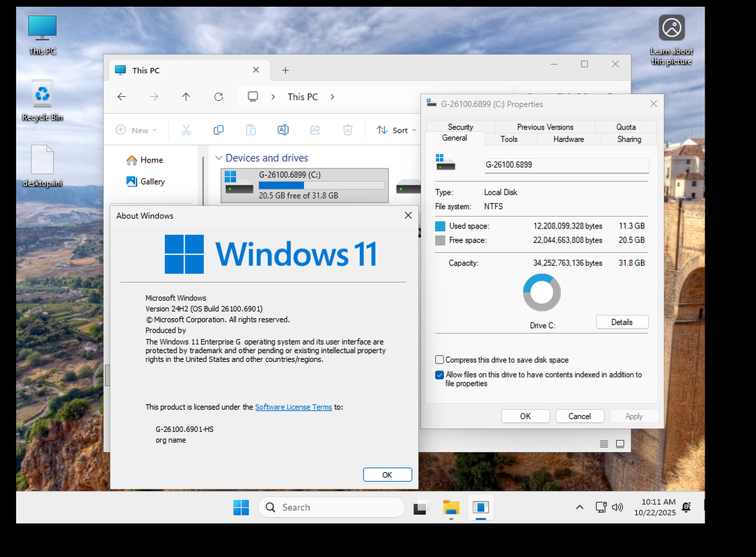Open the Sort dropdown in Explorer toolbar
Image resolution: width=756 pixels, height=557 pixels.
(x=396, y=130)
